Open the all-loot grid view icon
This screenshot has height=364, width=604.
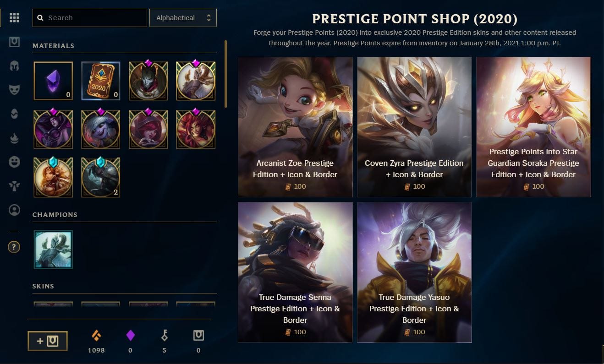[x=14, y=18]
